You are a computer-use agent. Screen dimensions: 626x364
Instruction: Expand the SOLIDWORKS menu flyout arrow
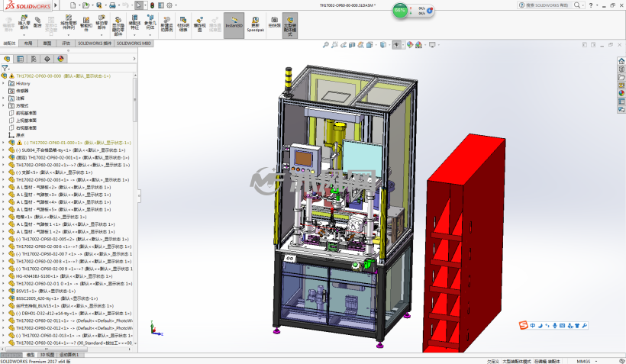pyautogui.click(x=56, y=5)
